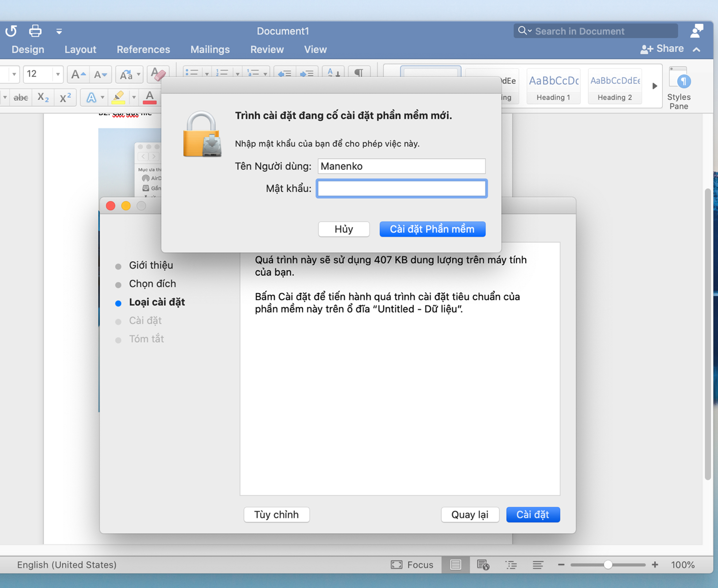Expand the styles gallery arrow
Image resolution: width=718 pixels, height=588 pixels.
click(654, 86)
